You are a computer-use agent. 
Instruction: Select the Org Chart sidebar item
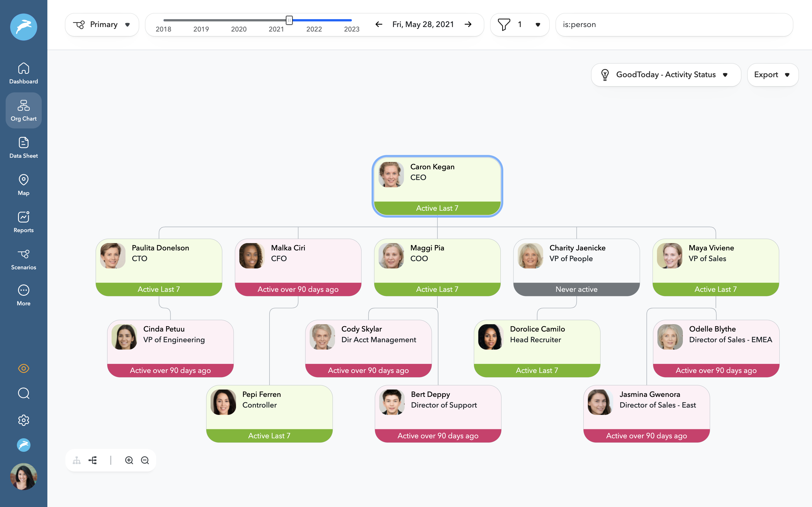click(23, 110)
